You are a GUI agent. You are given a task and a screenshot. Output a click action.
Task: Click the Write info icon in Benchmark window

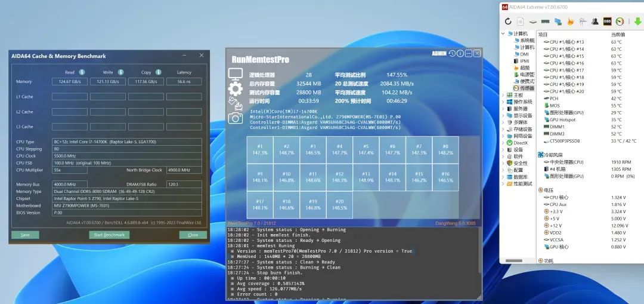(x=120, y=72)
